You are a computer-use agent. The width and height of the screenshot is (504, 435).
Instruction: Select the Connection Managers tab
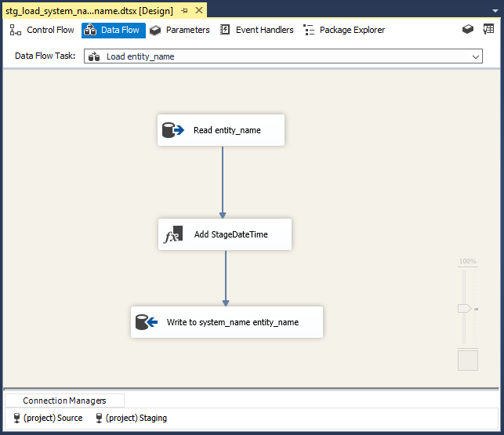64,401
